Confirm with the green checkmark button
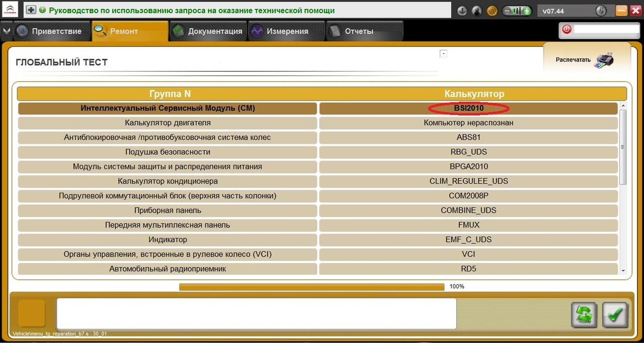The height and width of the screenshot is (343, 644). (x=615, y=315)
